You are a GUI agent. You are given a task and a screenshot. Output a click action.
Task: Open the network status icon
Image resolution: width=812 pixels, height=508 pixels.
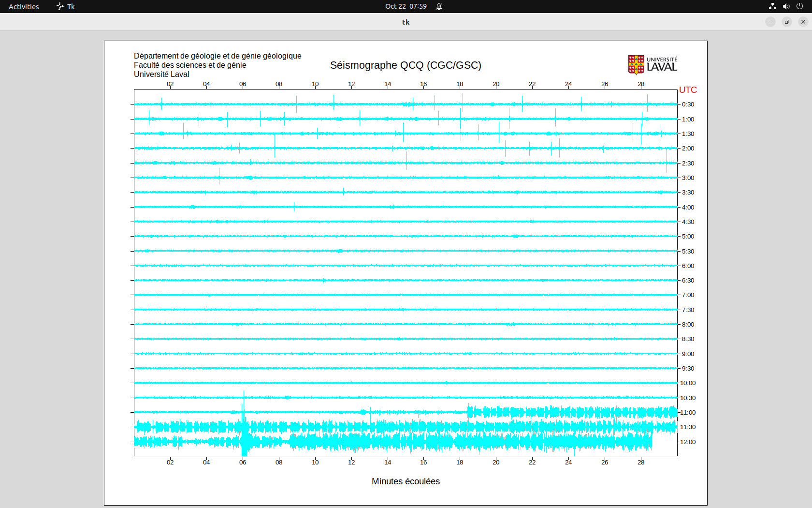click(772, 6)
